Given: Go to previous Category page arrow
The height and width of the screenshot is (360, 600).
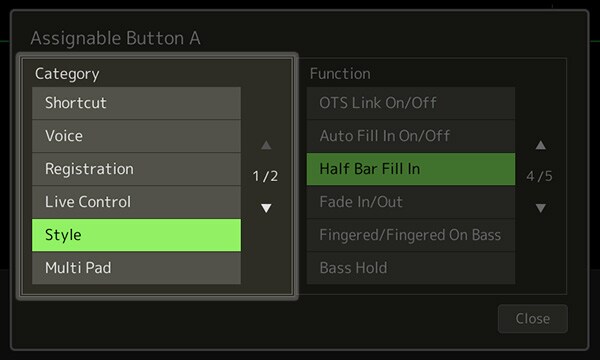Looking at the screenshot, I should (x=266, y=145).
